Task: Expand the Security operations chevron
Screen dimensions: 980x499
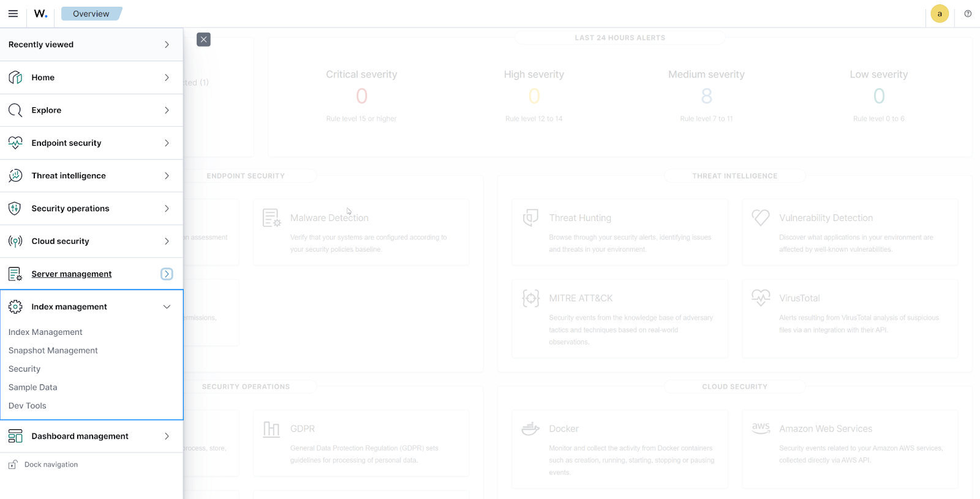Action: click(x=167, y=208)
